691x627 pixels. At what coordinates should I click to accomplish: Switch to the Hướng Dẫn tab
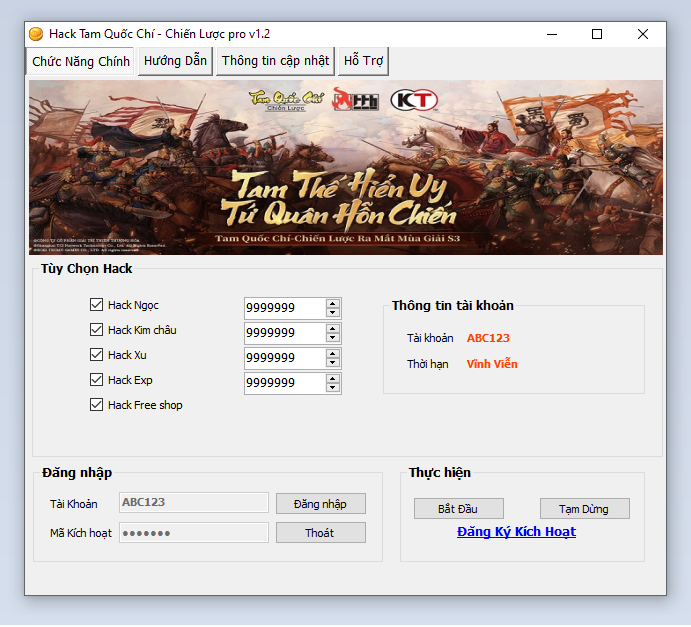tap(175, 61)
